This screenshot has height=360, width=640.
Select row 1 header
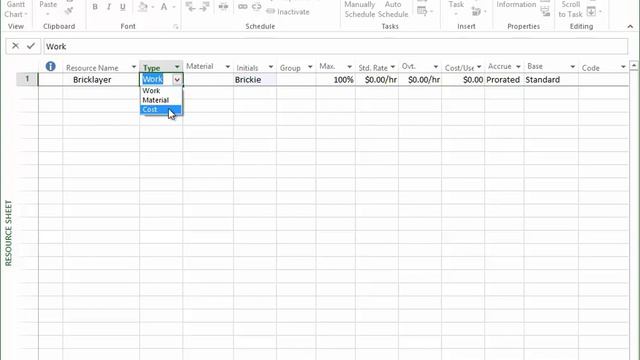(x=27, y=79)
